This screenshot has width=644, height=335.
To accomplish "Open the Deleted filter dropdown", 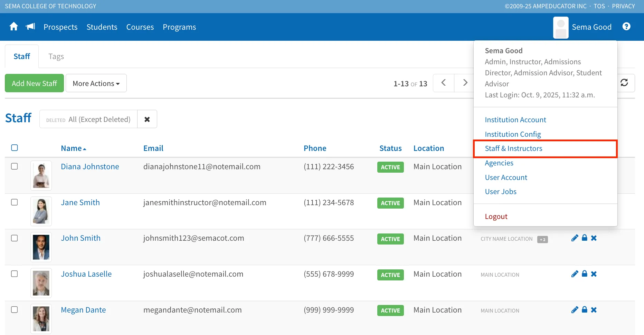I will click(x=88, y=119).
